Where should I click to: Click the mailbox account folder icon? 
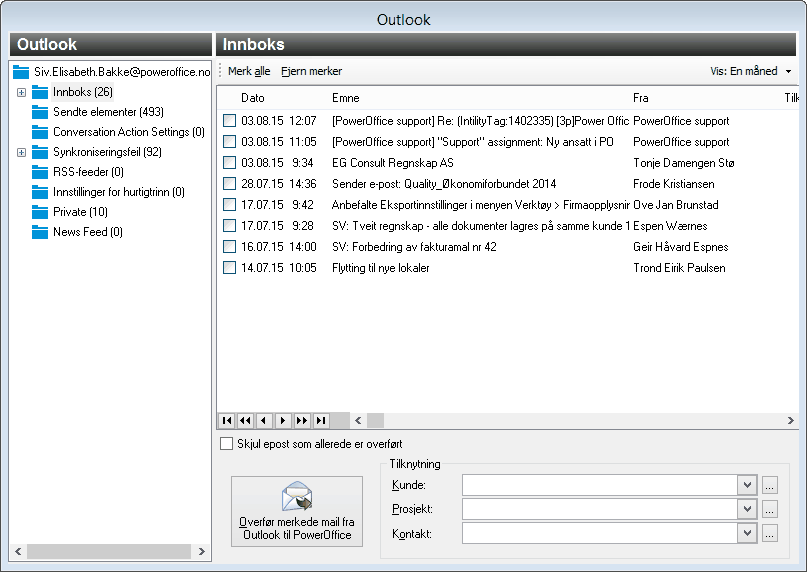[x=21, y=72]
